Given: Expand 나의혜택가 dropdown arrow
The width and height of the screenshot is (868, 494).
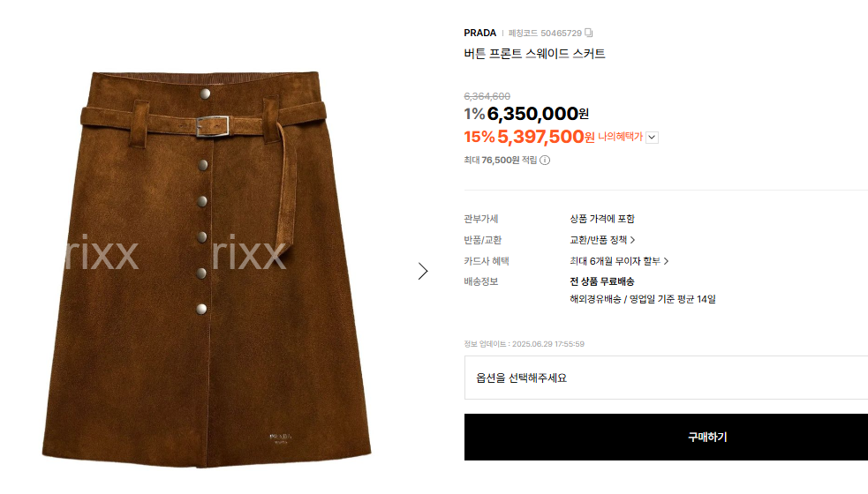Looking at the screenshot, I should 653,138.
